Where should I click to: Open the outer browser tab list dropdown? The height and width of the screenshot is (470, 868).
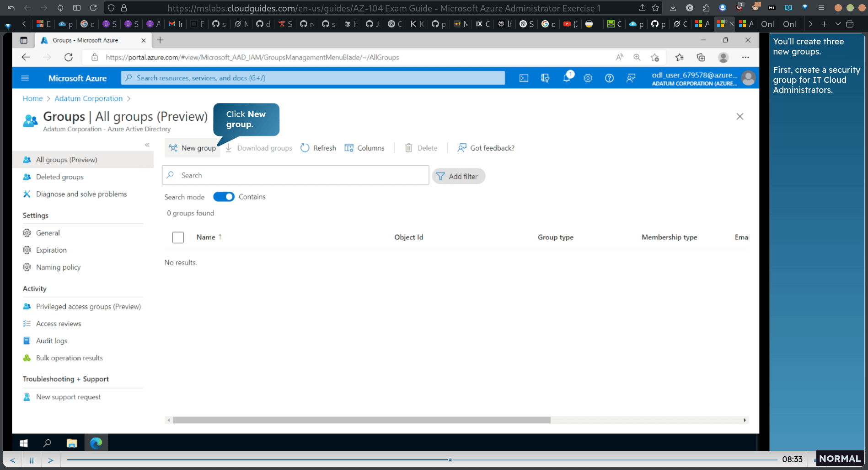coord(838,24)
